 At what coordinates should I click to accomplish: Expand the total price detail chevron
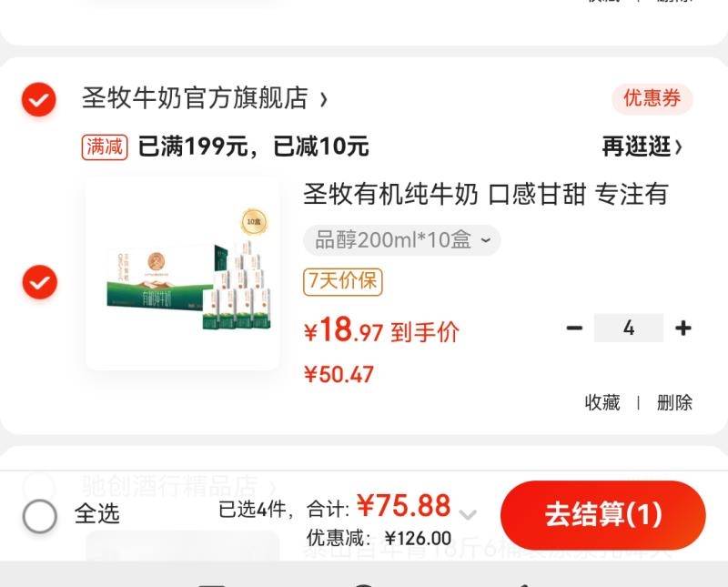468,514
